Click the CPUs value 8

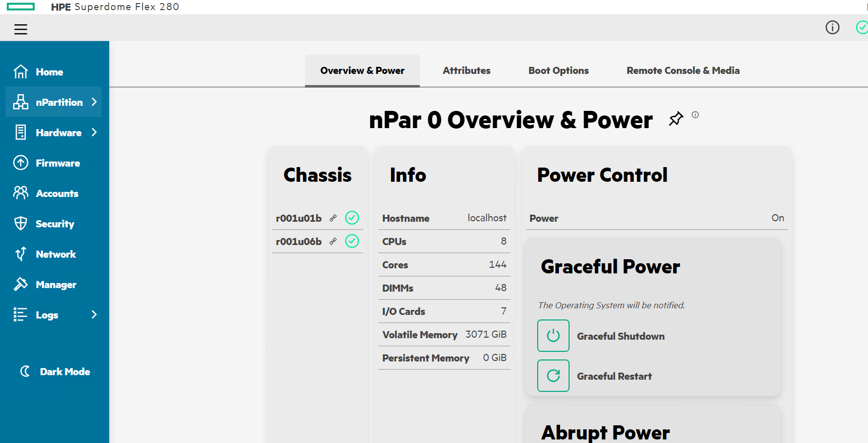[x=504, y=241]
